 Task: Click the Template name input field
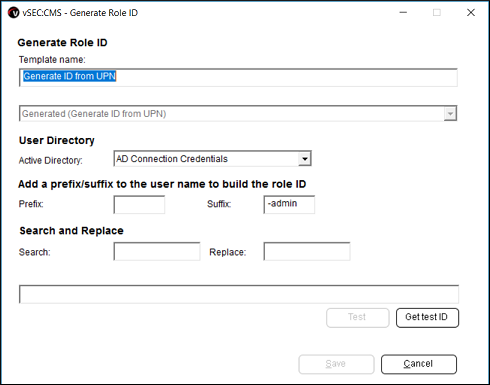pos(238,77)
